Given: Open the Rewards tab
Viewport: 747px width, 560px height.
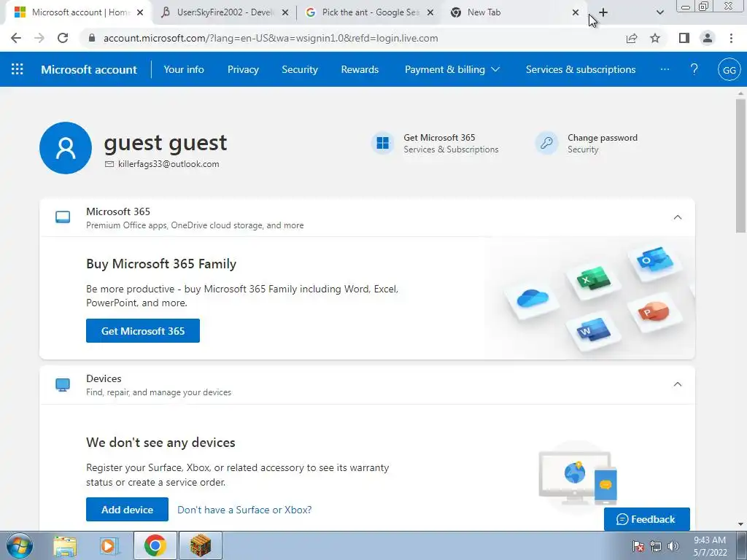Looking at the screenshot, I should point(360,69).
